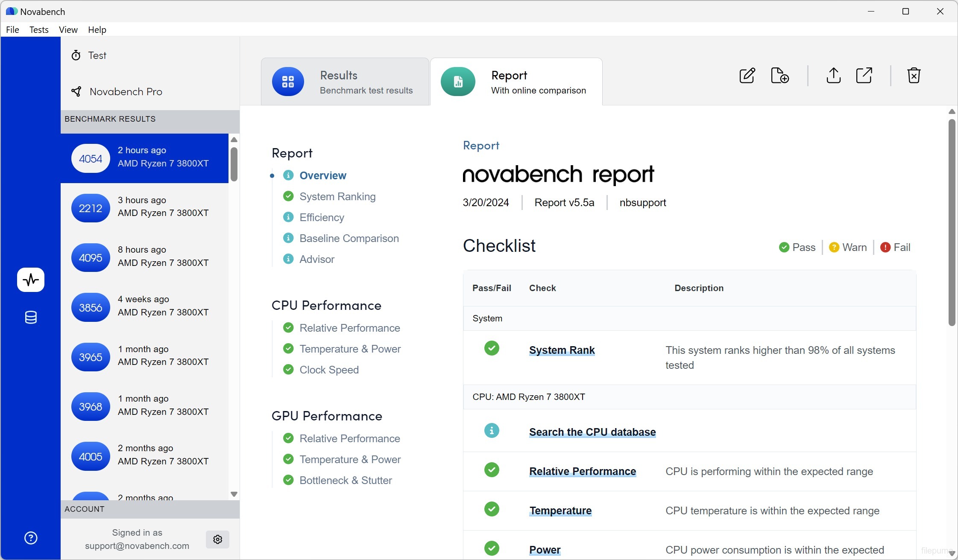The height and width of the screenshot is (560, 958).
Task: Click the help question mark icon
Action: click(31, 538)
